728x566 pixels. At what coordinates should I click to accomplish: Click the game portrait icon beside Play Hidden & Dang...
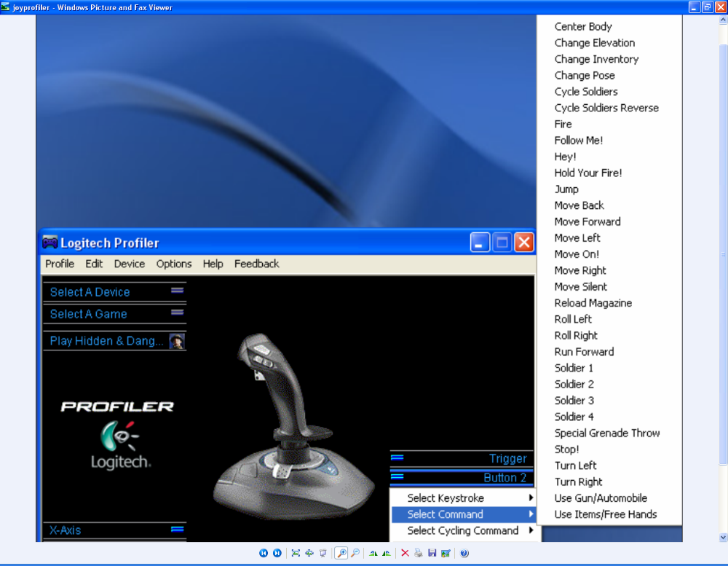(x=177, y=341)
